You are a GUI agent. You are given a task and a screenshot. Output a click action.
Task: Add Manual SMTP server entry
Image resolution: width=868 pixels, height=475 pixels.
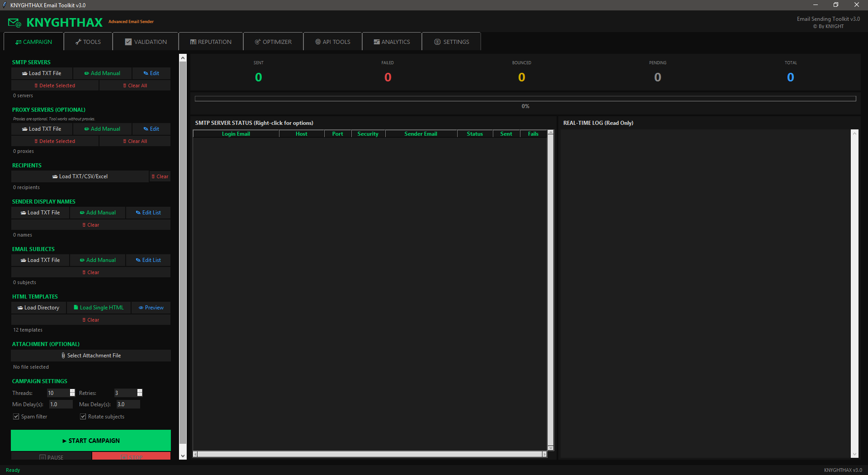click(102, 73)
